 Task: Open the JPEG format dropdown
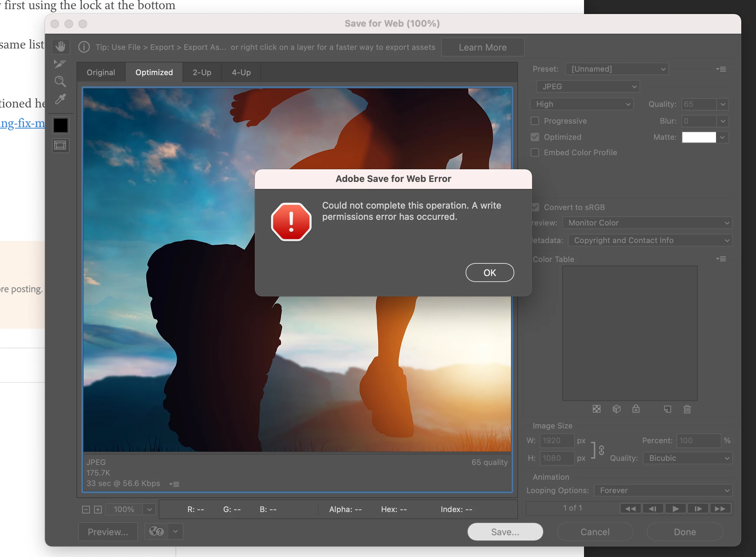click(x=588, y=86)
